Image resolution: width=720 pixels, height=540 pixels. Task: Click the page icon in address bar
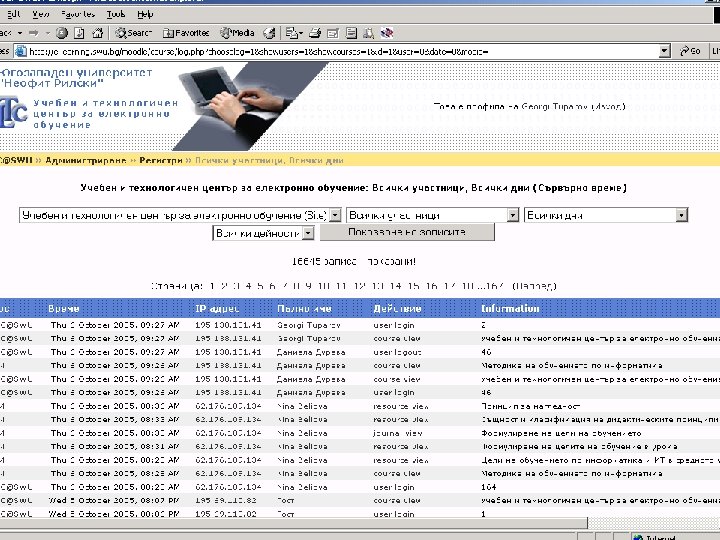(21, 51)
